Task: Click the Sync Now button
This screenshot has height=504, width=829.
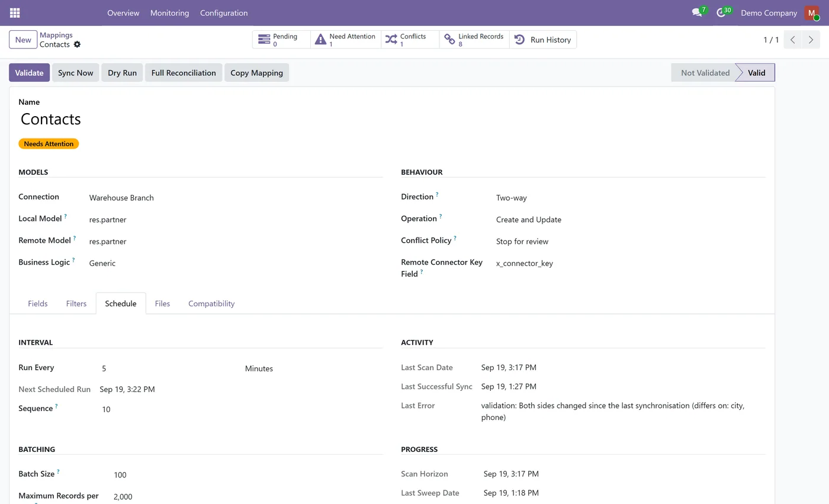Action: coord(76,73)
